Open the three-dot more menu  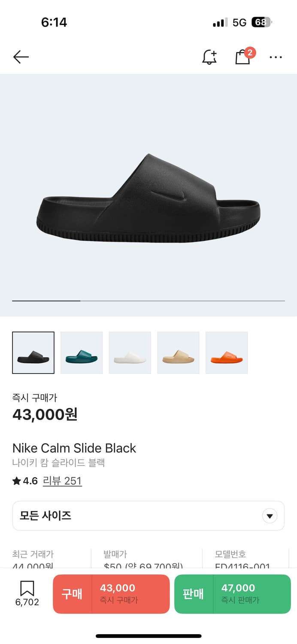click(276, 57)
